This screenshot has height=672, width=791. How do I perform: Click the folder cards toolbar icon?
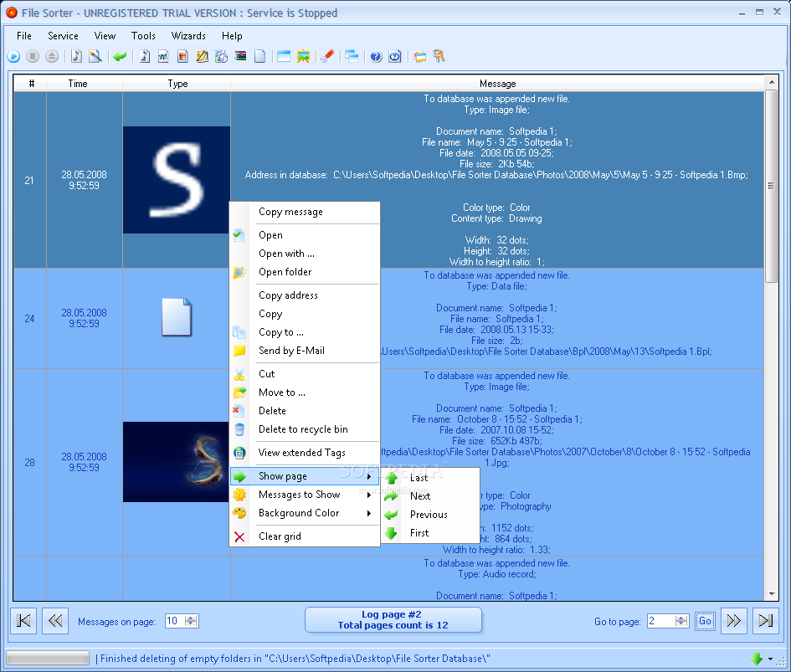[419, 57]
